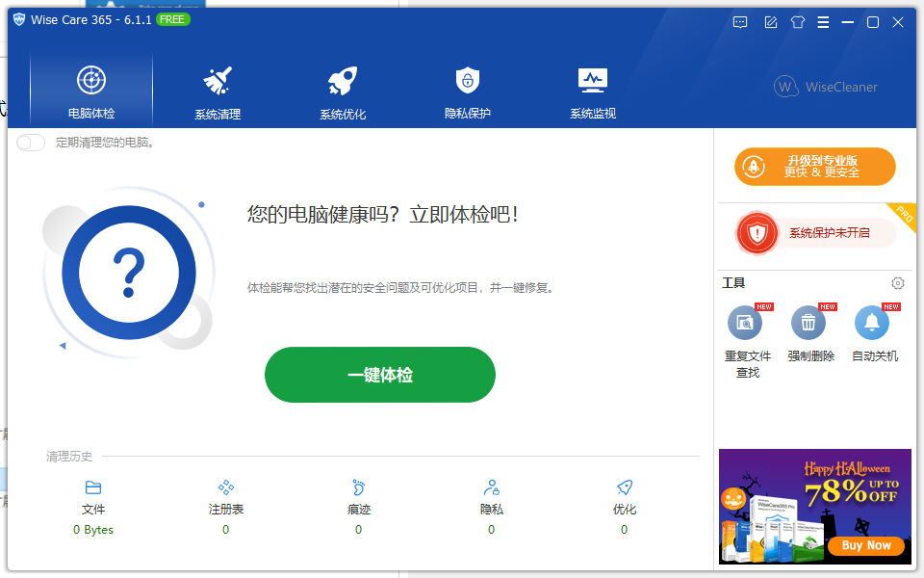Minimize the Wise Care 365 window

[847, 22]
